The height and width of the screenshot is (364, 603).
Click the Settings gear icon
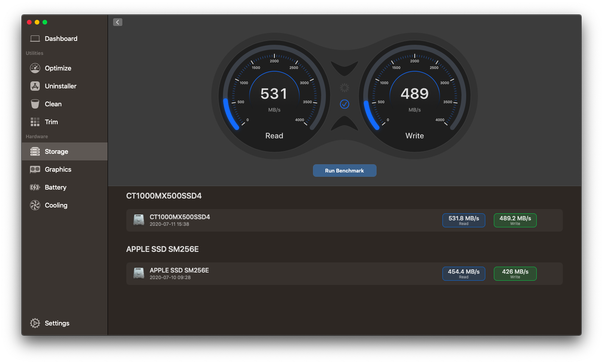pos(35,323)
